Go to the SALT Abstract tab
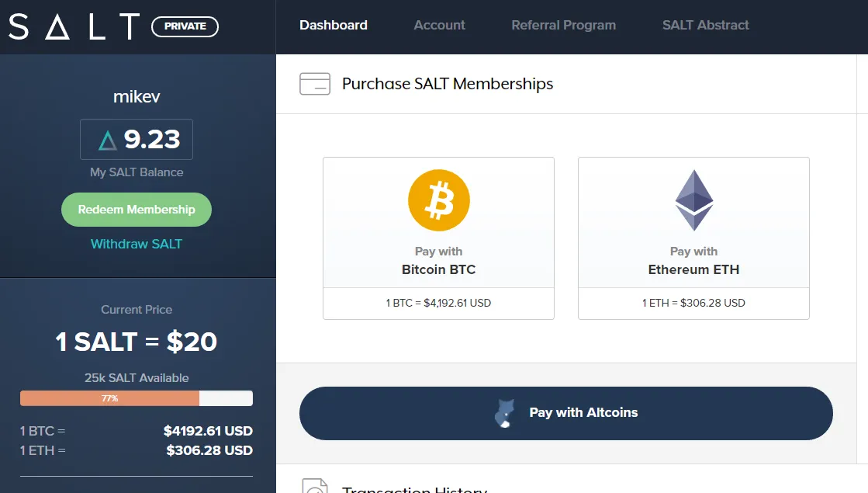The image size is (868, 493). tap(705, 25)
